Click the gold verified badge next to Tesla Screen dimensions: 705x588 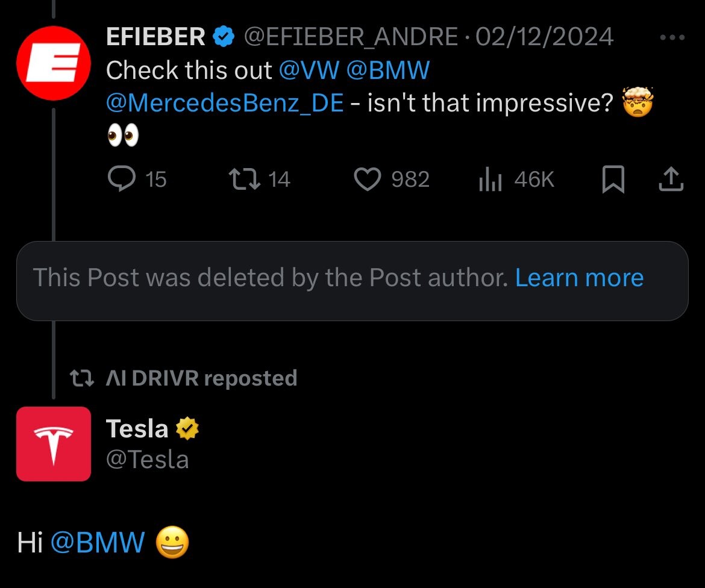tap(187, 430)
